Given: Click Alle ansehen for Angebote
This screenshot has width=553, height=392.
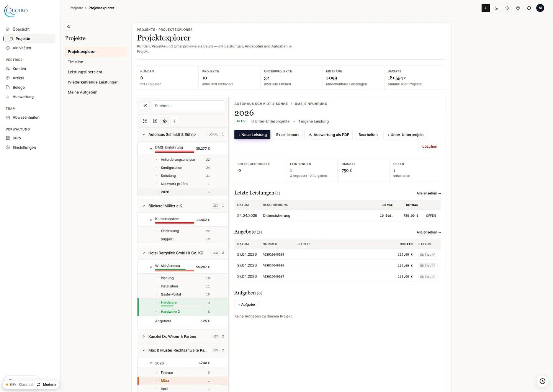Looking at the screenshot, I should tap(429, 232).
